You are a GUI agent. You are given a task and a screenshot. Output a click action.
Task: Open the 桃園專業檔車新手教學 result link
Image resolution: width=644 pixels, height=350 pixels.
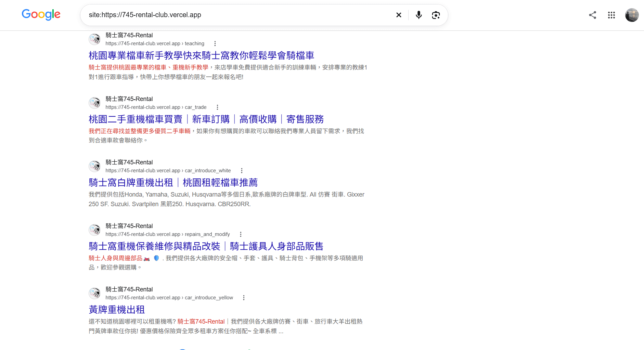click(x=201, y=55)
